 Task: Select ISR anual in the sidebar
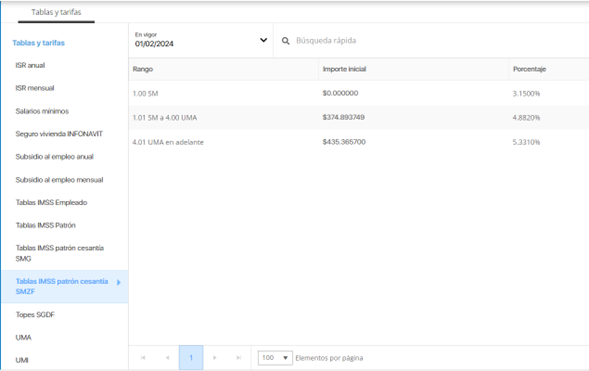tap(30, 65)
